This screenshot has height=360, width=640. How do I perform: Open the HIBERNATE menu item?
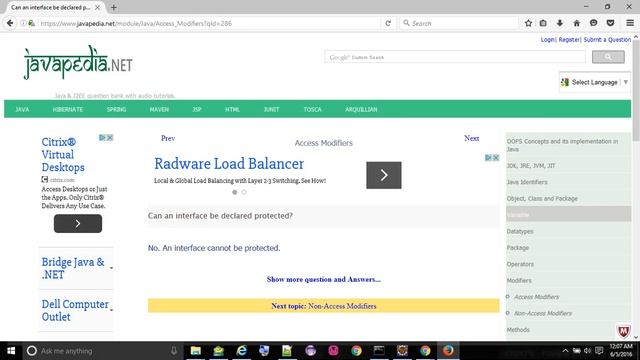[x=68, y=109]
